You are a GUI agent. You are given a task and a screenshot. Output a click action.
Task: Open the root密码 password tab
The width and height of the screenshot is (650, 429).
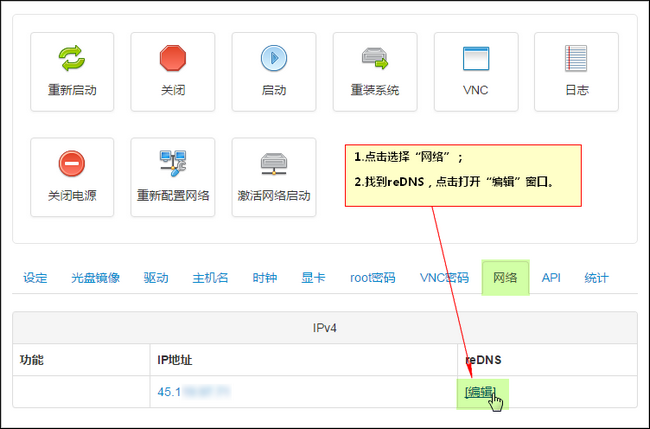[372, 278]
